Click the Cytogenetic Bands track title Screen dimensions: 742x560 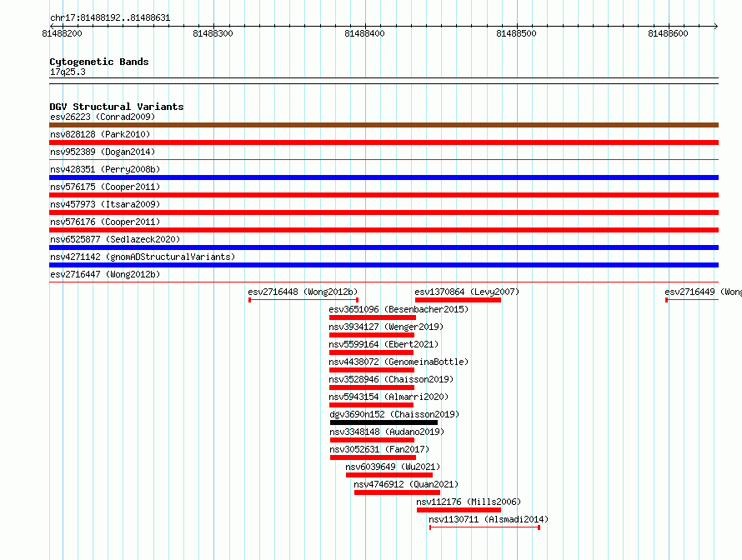[x=99, y=62]
